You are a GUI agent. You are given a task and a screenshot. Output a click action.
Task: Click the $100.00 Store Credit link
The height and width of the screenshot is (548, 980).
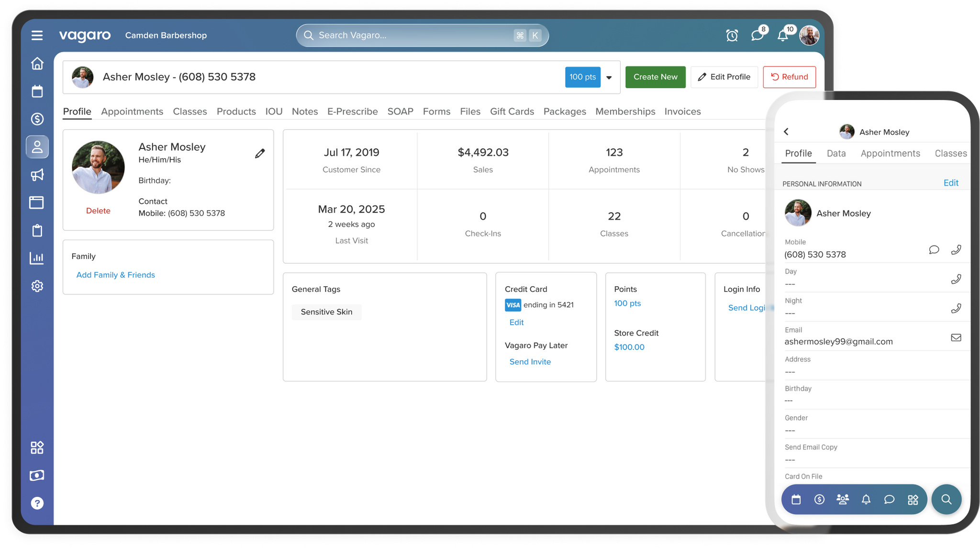(x=629, y=347)
